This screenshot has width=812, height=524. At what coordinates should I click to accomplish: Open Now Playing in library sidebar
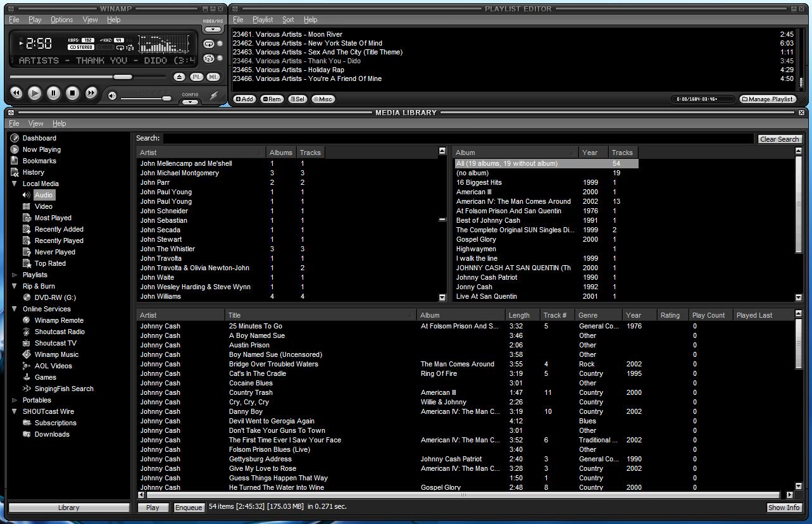(42, 149)
